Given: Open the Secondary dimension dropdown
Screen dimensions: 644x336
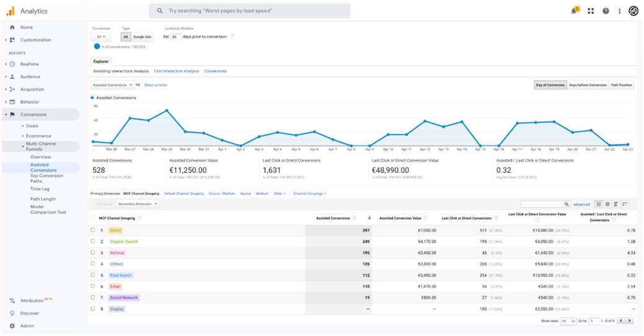Looking at the screenshot, I should pos(138,204).
